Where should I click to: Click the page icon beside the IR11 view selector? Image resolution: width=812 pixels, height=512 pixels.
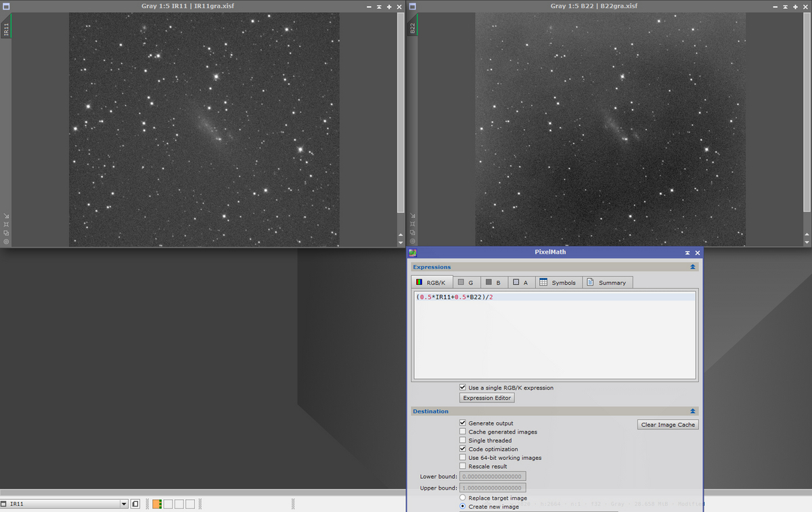point(135,504)
